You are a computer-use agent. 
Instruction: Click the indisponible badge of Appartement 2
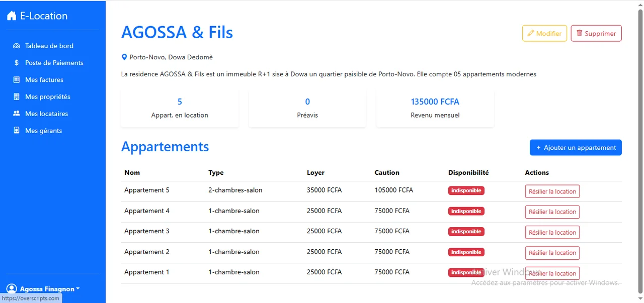point(466,252)
